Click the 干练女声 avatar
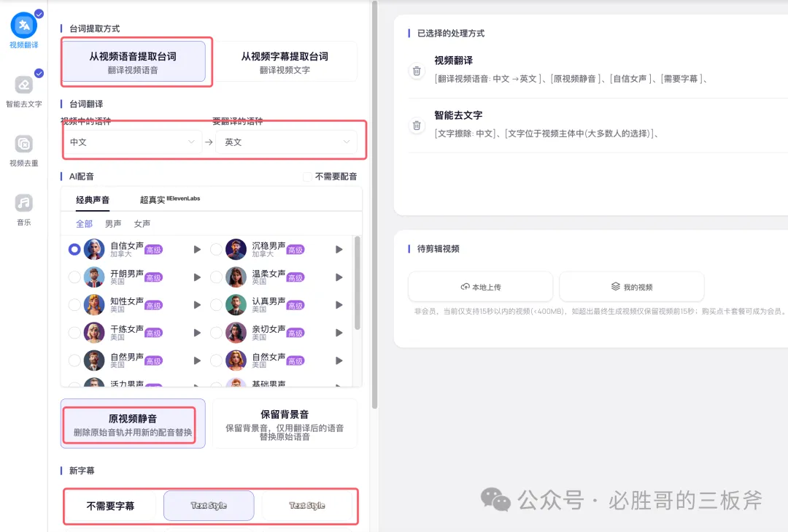The image size is (788, 532). [94, 332]
